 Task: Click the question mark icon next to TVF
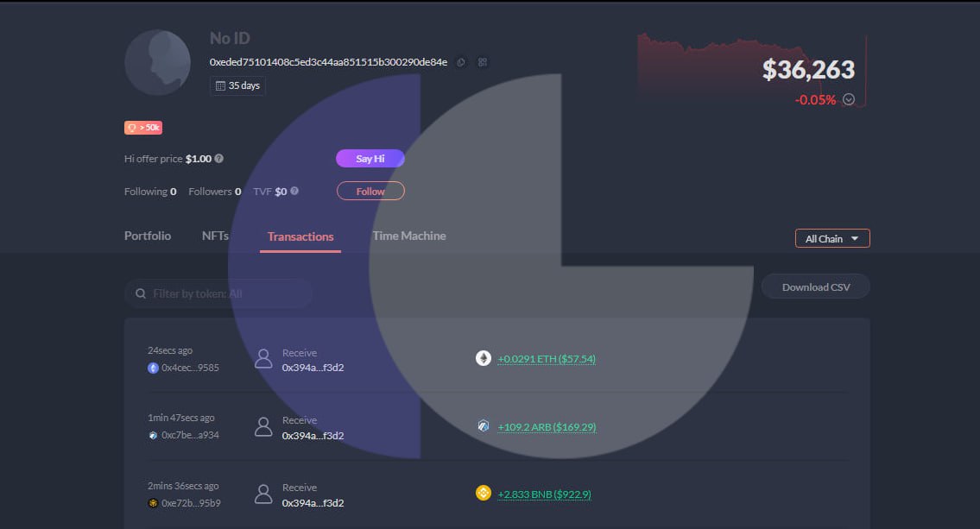pos(294,191)
